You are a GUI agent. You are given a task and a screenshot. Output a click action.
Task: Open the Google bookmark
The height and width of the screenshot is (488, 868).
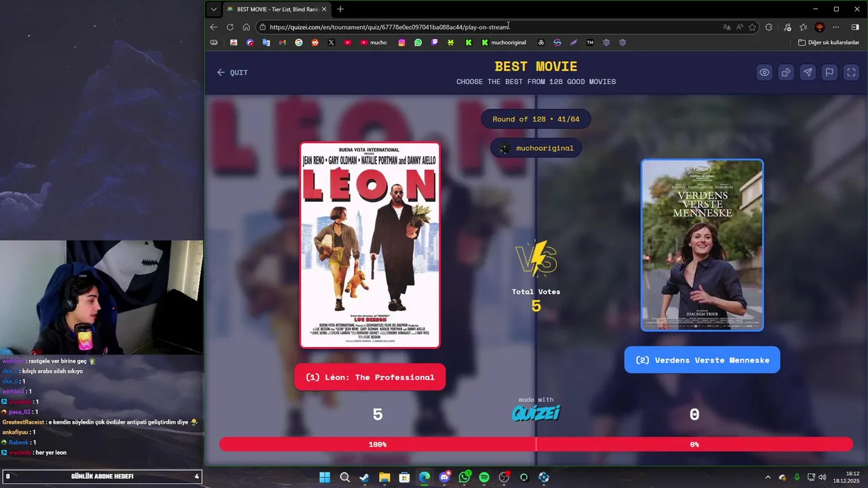click(299, 43)
